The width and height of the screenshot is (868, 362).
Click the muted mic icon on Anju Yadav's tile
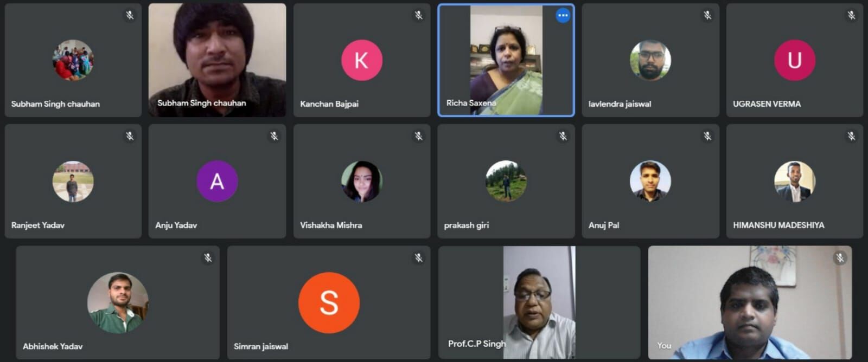[x=274, y=136]
